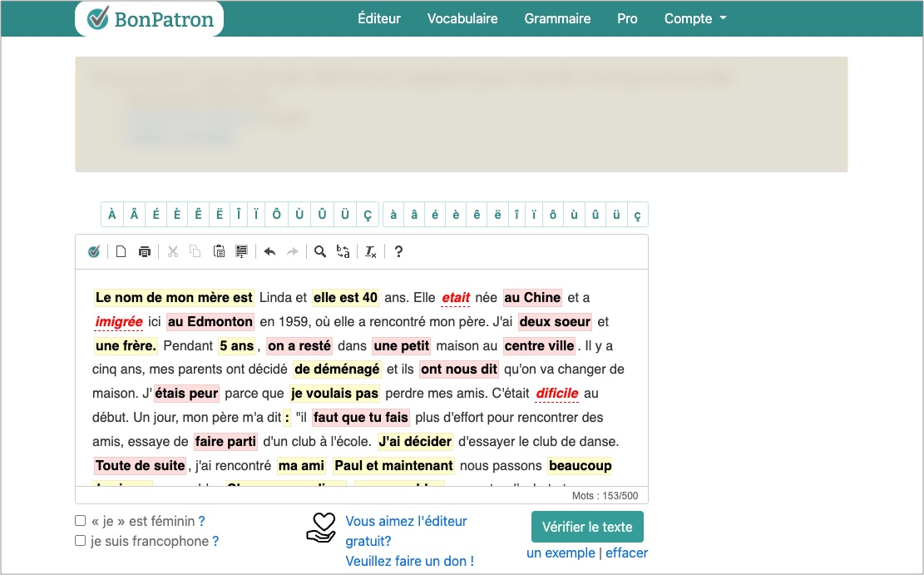Click the effacer link
This screenshot has width=924, height=575.
pos(626,553)
